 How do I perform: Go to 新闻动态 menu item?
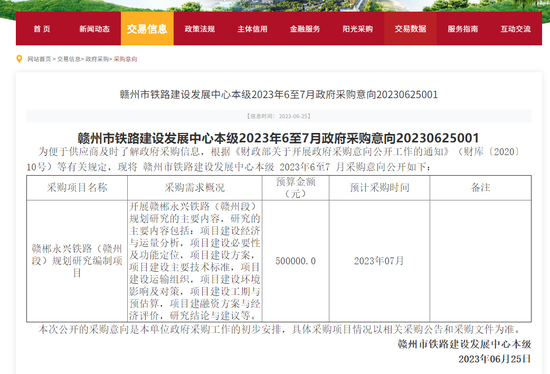(95, 29)
